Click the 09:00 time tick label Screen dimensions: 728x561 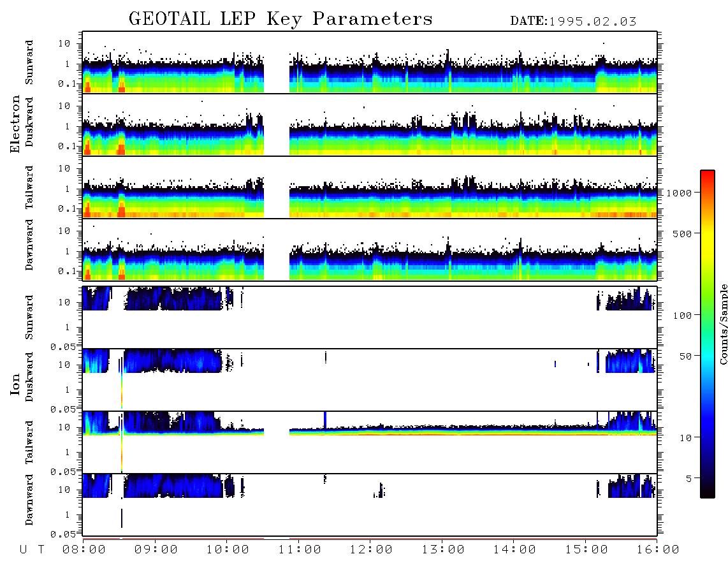pos(156,550)
